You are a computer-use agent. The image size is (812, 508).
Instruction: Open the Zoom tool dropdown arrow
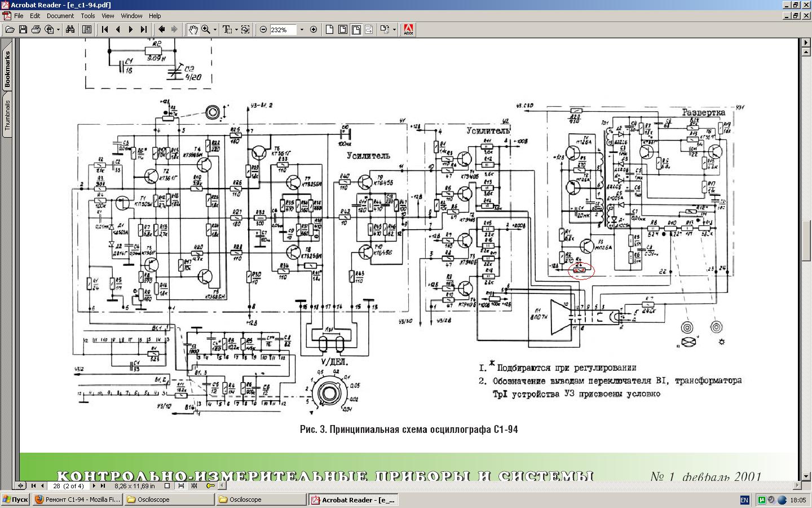(x=215, y=29)
